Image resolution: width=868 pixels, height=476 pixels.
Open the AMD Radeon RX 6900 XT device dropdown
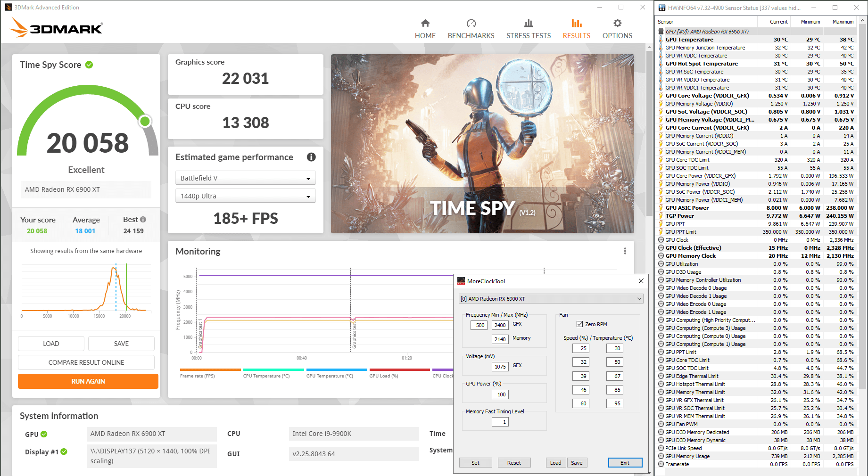point(551,299)
